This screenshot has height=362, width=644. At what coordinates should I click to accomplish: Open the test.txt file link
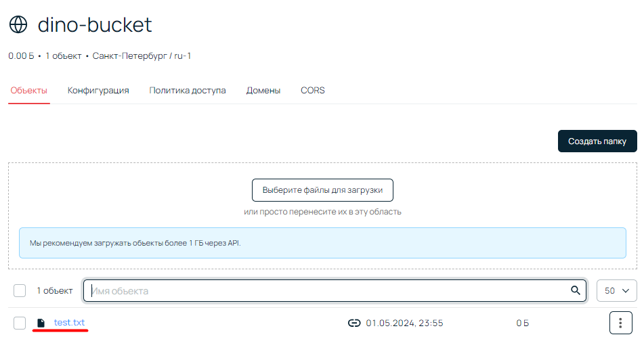[70, 323]
